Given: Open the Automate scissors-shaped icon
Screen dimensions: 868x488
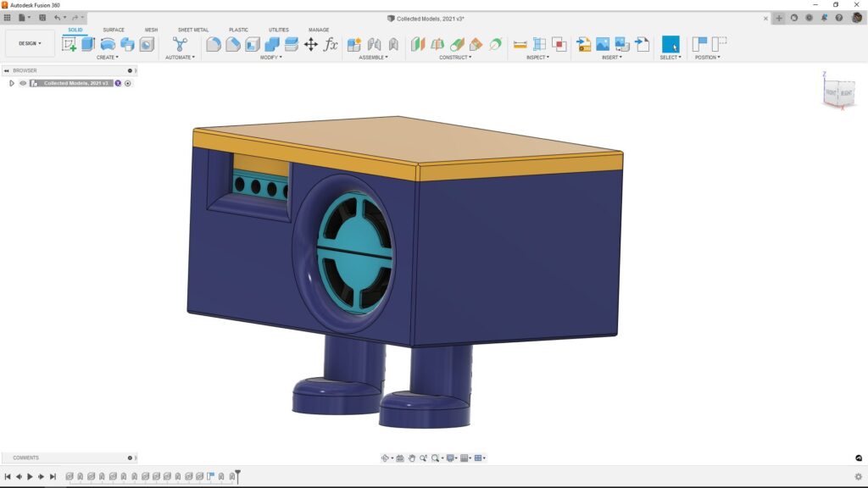Looking at the screenshot, I should coord(180,44).
